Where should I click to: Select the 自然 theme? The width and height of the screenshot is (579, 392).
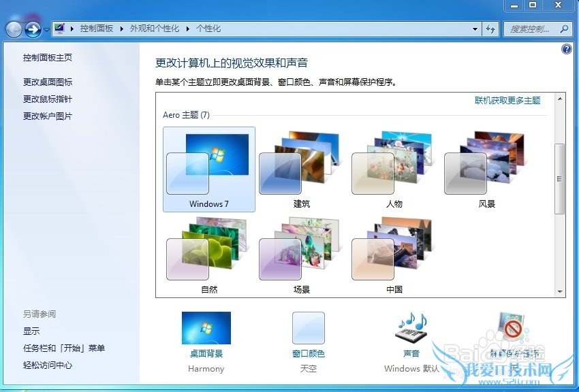tap(209, 255)
